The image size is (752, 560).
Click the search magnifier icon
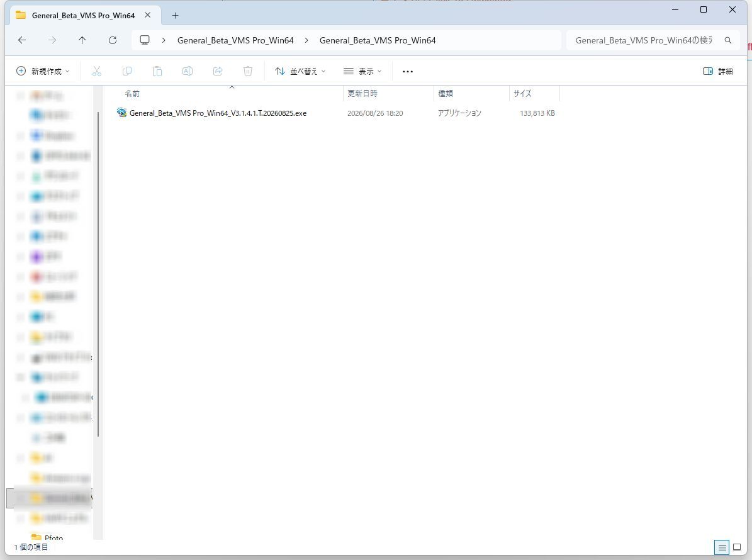[728, 40]
